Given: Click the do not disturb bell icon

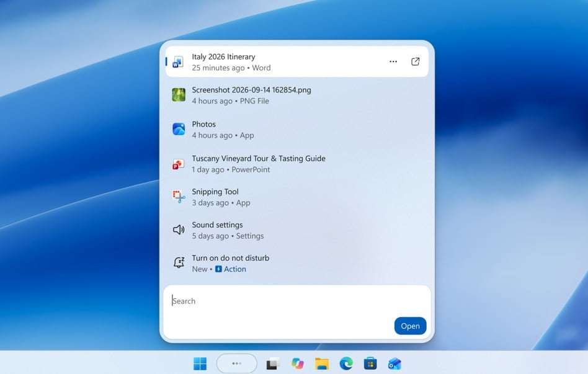Looking at the screenshot, I should 179,262.
